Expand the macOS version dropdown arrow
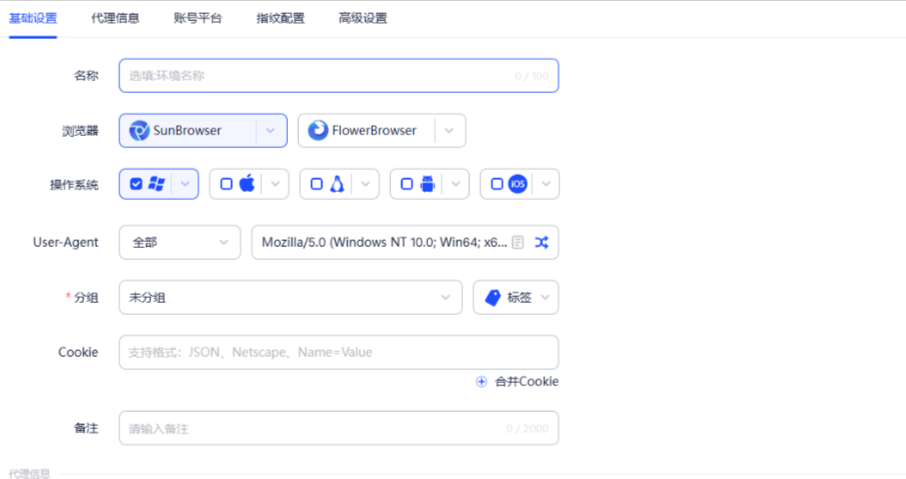The height and width of the screenshot is (479, 906). pos(275,184)
